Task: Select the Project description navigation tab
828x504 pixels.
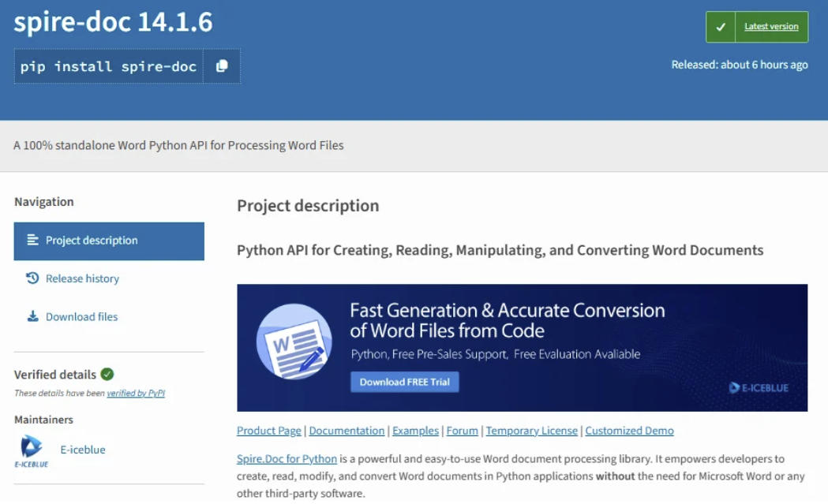Action: (x=109, y=241)
